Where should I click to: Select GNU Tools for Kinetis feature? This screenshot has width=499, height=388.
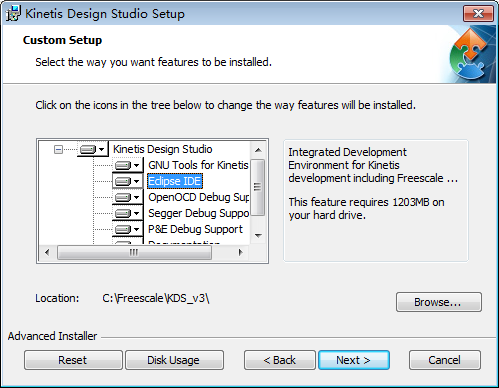[x=198, y=165]
